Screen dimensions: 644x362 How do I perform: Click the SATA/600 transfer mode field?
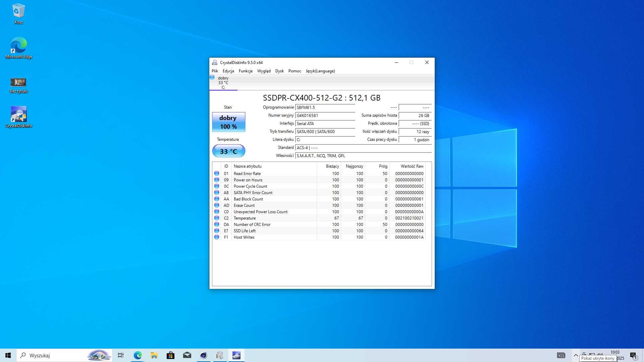325,132
